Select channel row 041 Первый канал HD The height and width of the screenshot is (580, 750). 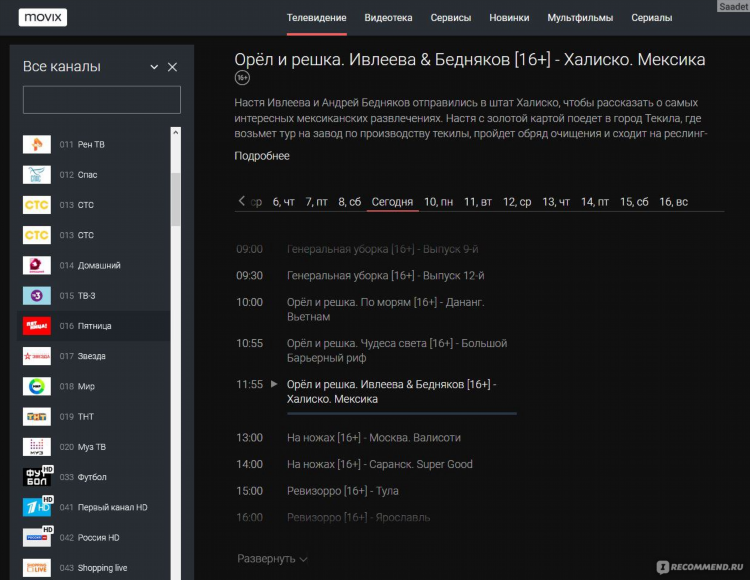click(93, 507)
